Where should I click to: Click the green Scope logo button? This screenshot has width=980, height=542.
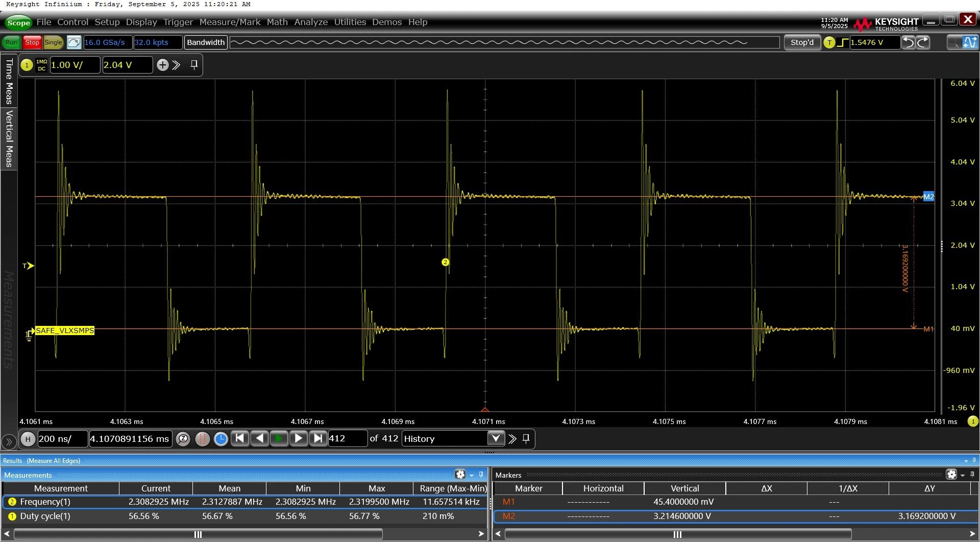pyautogui.click(x=18, y=22)
